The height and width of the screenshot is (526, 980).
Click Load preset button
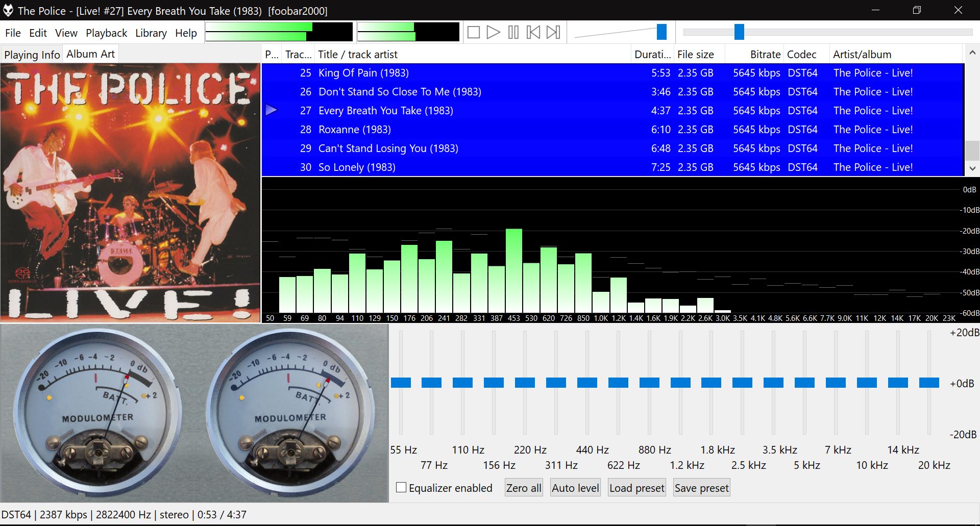(x=637, y=488)
